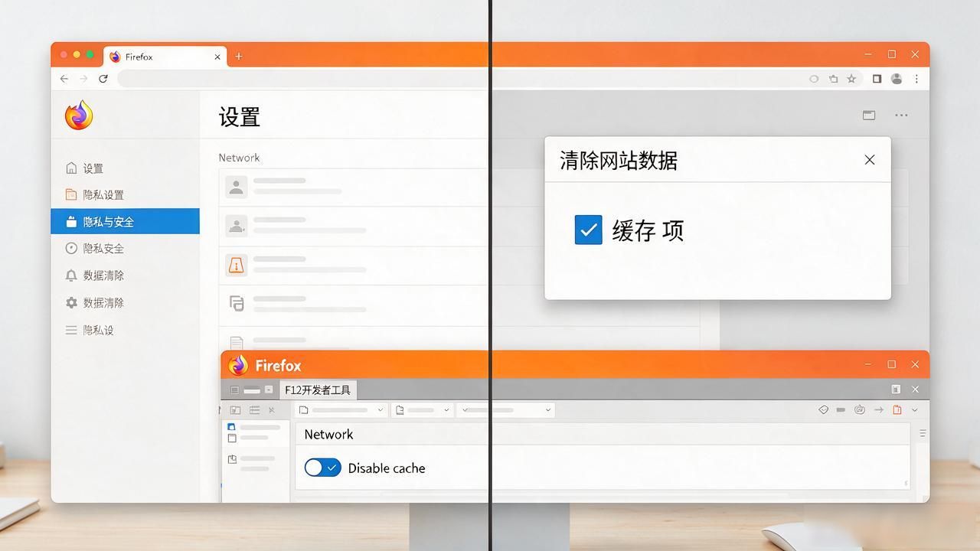This screenshot has height=551, width=980.
Task: Open the hamburger menu in the Network panel
Action: tap(923, 433)
